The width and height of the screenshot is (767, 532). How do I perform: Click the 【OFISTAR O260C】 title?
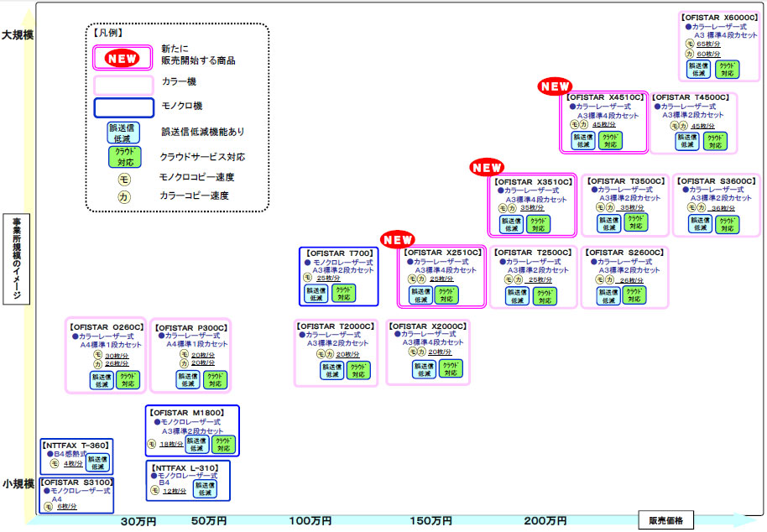coord(107,327)
